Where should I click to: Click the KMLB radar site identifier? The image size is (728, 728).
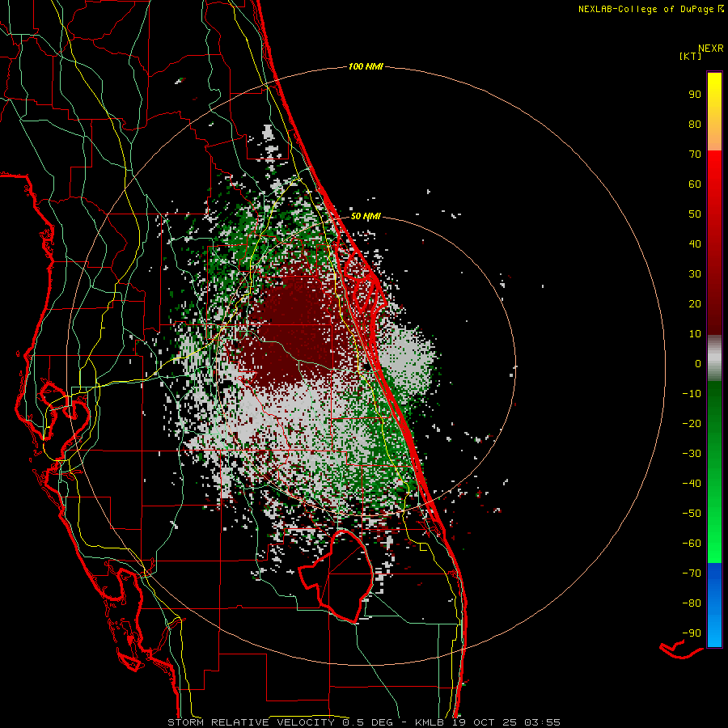pyautogui.click(x=430, y=722)
